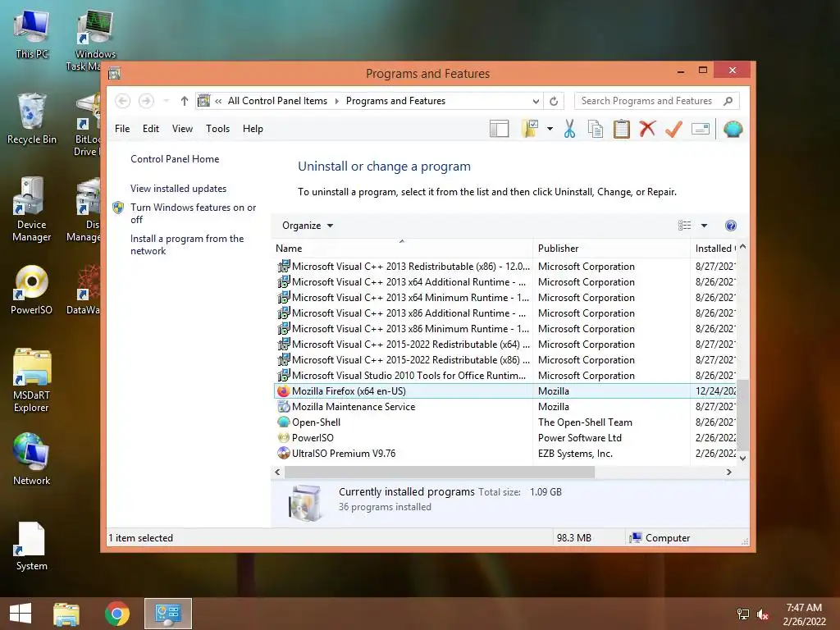Select PowerISO in the program list

coord(504,438)
